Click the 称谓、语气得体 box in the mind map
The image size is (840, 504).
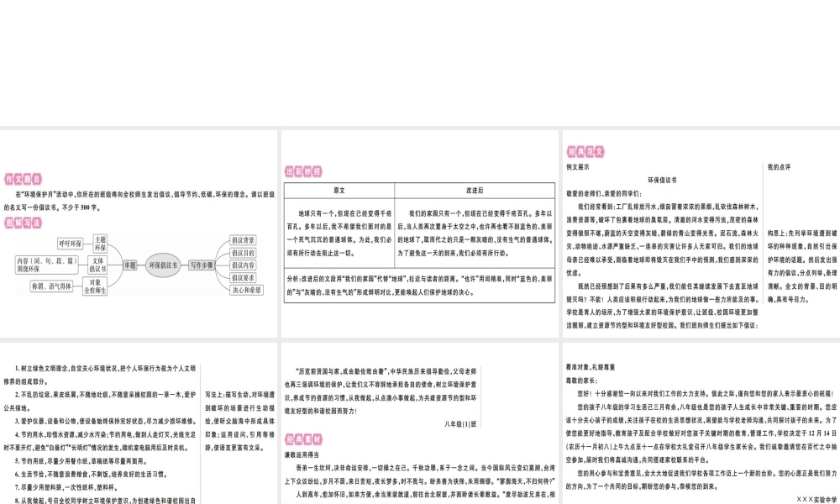coord(51,286)
